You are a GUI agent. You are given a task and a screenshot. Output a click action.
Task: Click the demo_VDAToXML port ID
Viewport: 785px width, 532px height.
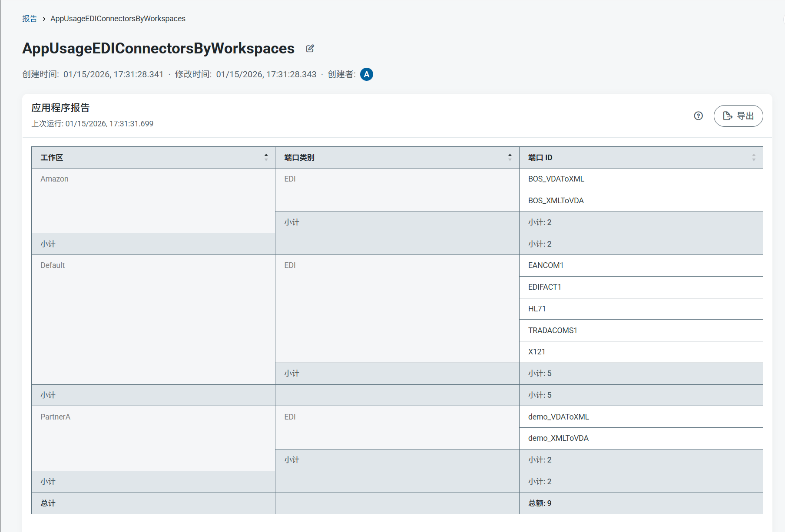(558, 417)
